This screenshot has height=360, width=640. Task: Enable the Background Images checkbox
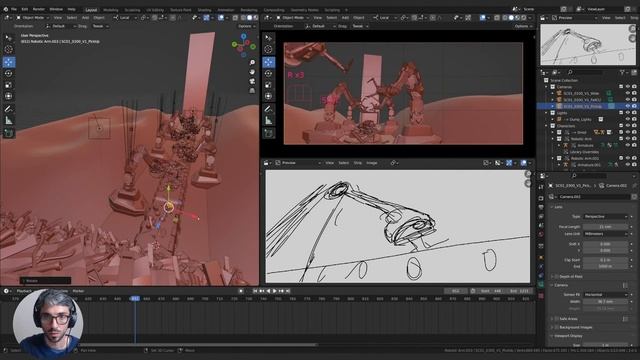click(557, 327)
